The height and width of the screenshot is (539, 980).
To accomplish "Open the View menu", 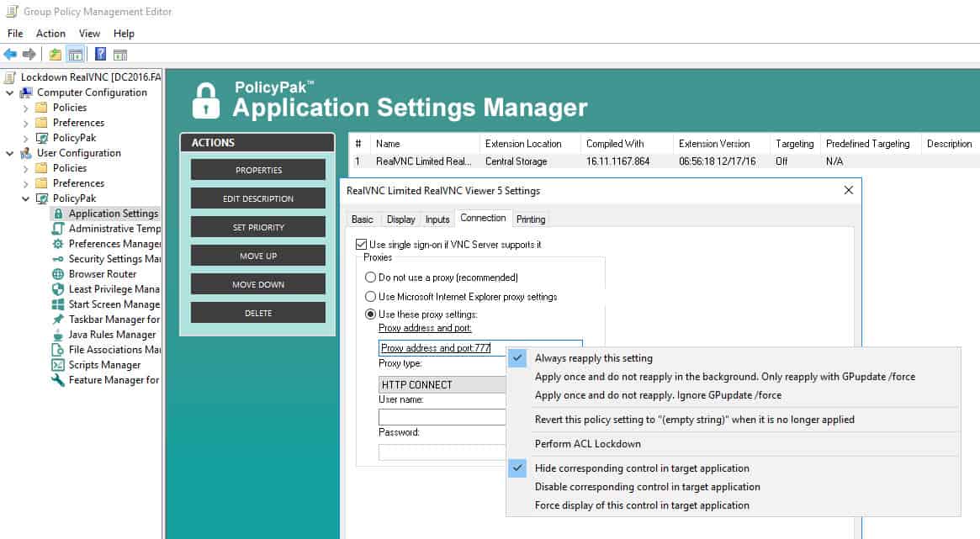I will (x=89, y=33).
